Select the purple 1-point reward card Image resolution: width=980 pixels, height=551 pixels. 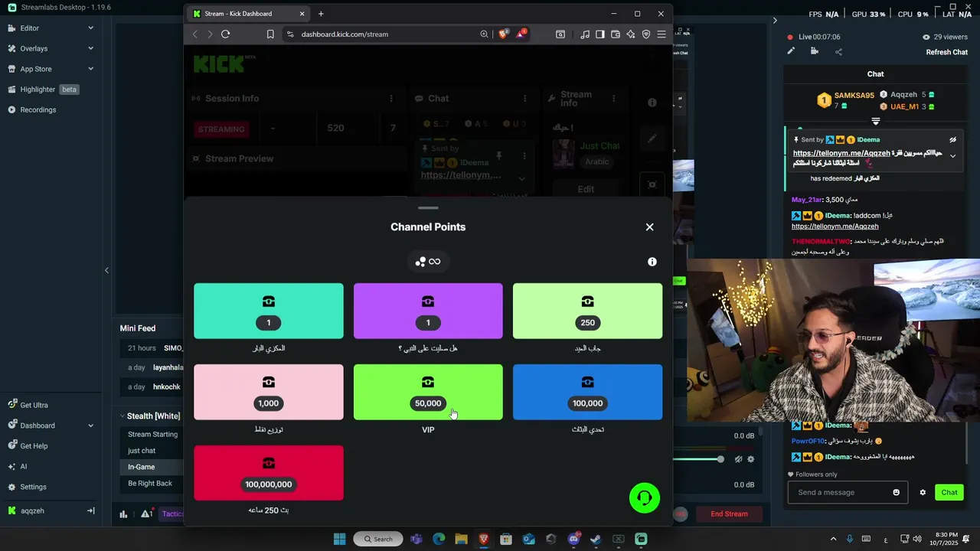pos(428,311)
